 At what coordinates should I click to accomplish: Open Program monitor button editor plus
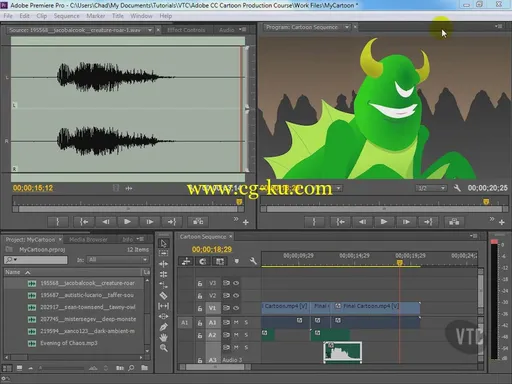502,222
